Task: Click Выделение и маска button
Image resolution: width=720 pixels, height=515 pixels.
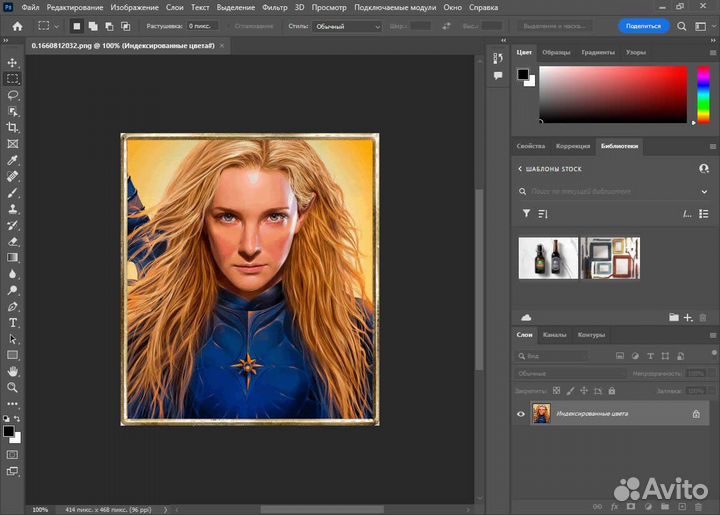Action: tap(554, 26)
